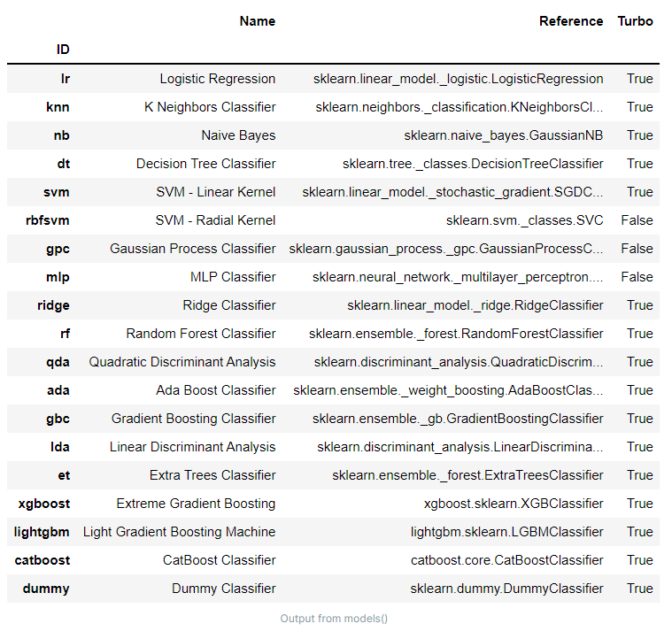The image size is (672, 639).
Task: Click sklearn.svm._classes.SVC reference
Action: click(x=524, y=219)
